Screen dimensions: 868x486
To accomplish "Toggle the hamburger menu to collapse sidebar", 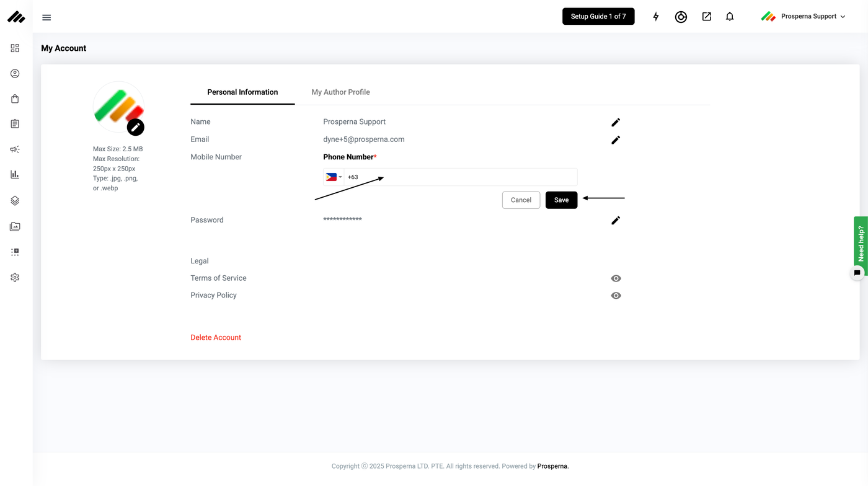I will point(46,17).
